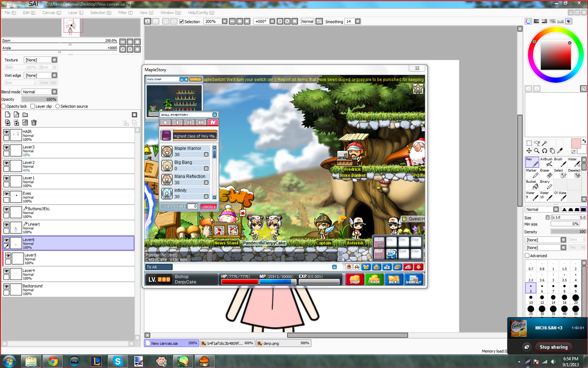Click the SHORTCUT button in MapleStory

point(413,280)
